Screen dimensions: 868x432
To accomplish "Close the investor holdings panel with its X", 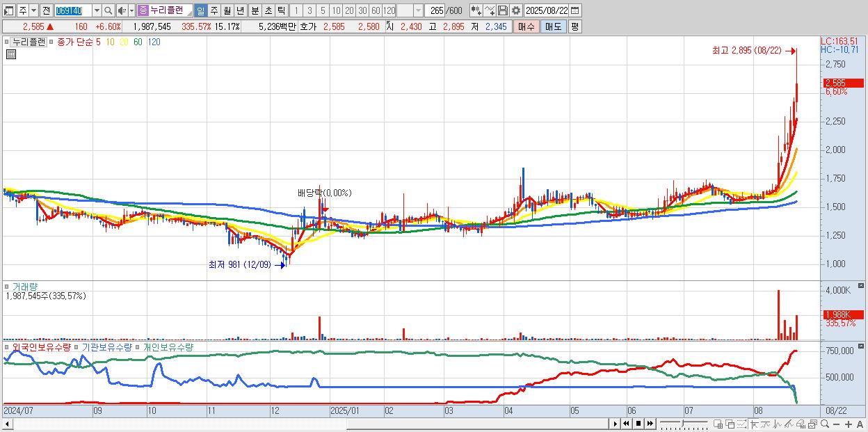I will click(x=861, y=345).
